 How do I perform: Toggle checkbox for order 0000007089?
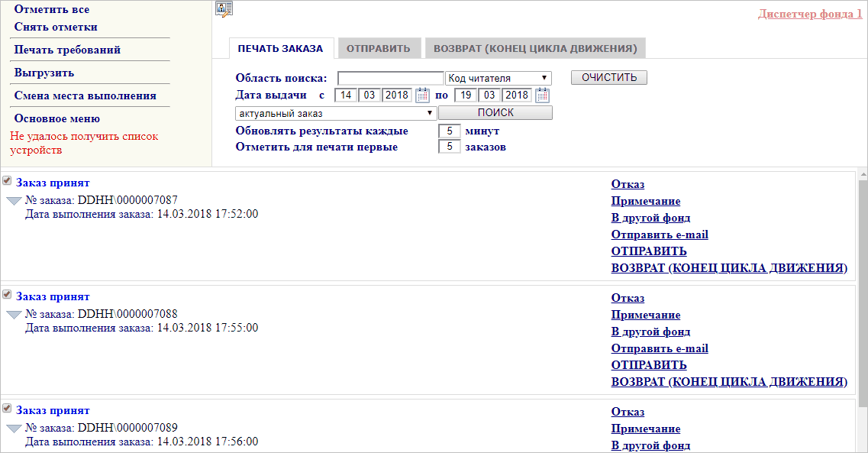pyautogui.click(x=7, y=409)
